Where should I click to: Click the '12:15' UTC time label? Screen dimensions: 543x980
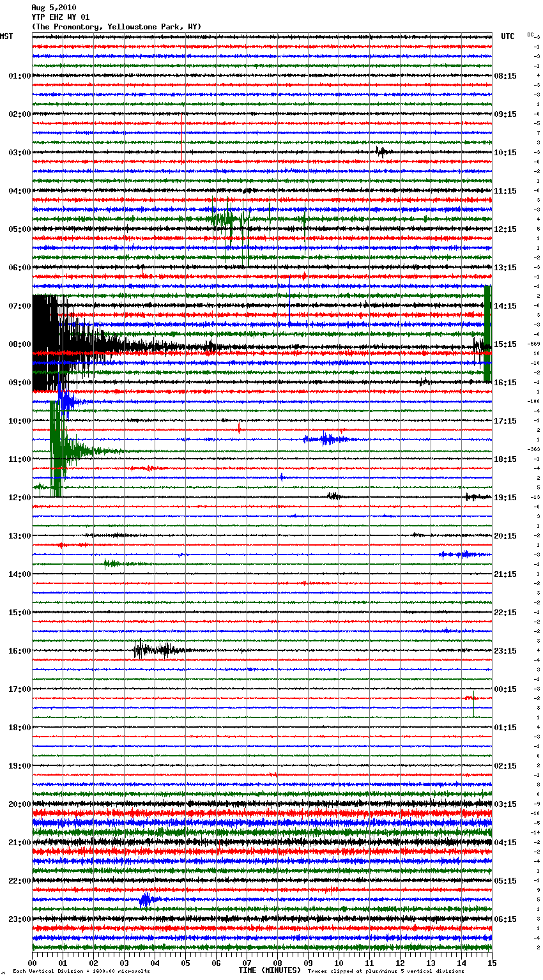505,229
